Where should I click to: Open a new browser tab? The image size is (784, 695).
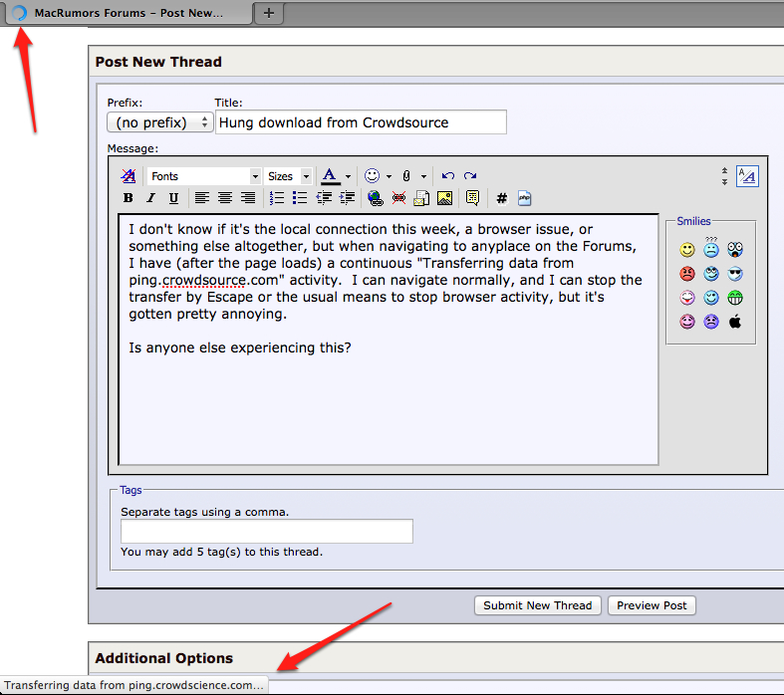(x=269, y=13)
